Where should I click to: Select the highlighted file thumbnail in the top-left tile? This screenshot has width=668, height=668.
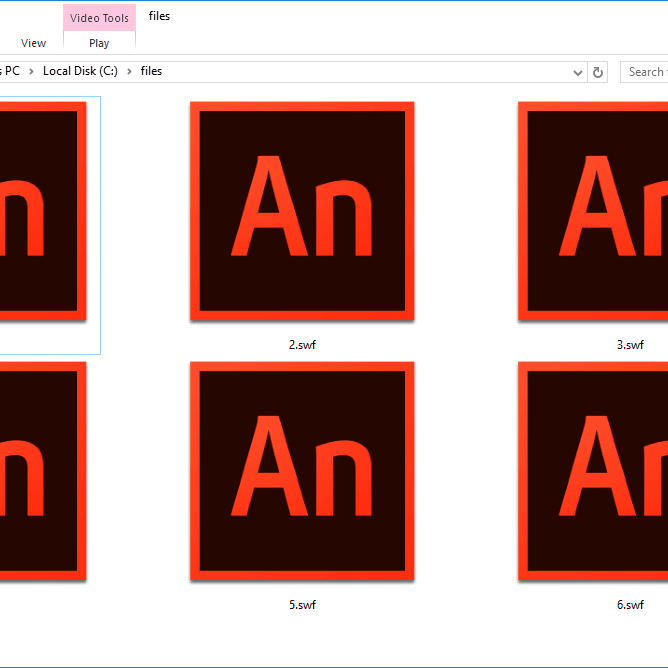(43, 211)
